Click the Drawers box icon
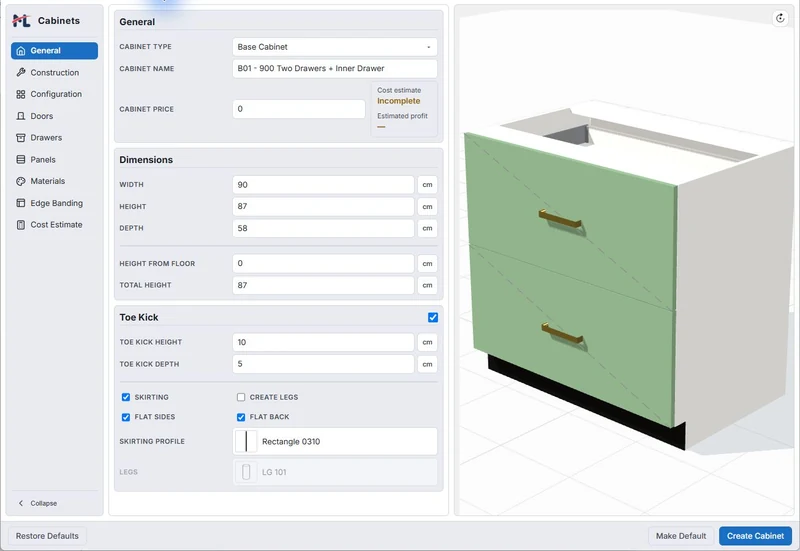The height and width of the screenshot is (551, 800). click(21, 138)
